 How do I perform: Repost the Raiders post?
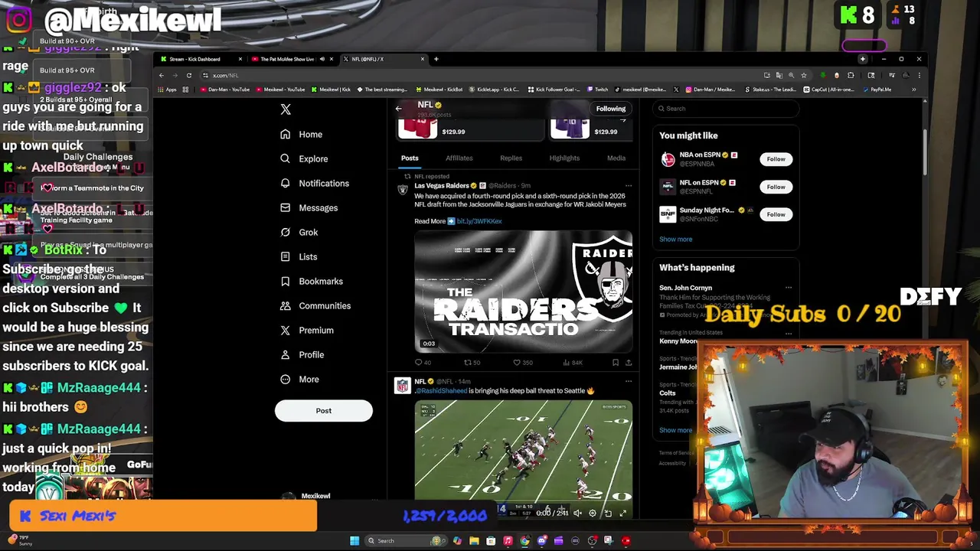472,363
